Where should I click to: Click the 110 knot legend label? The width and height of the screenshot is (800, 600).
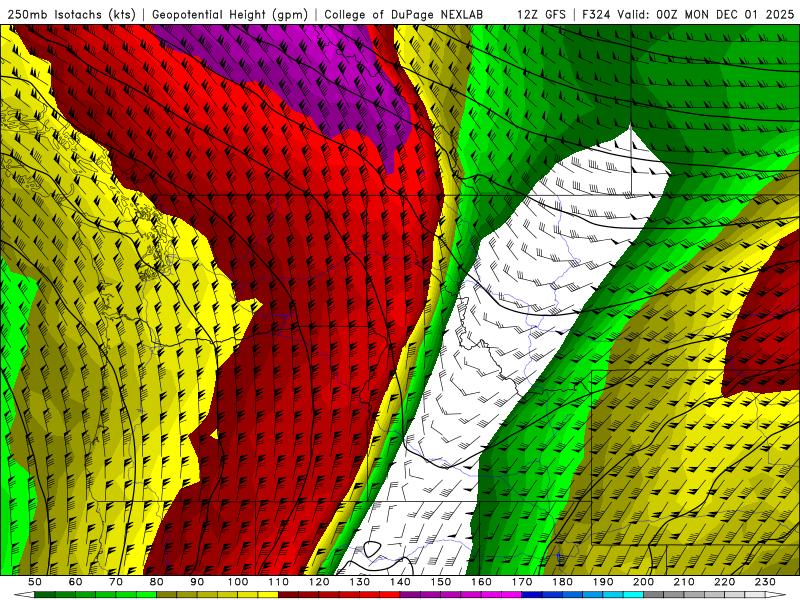click(x=278, y=582)
